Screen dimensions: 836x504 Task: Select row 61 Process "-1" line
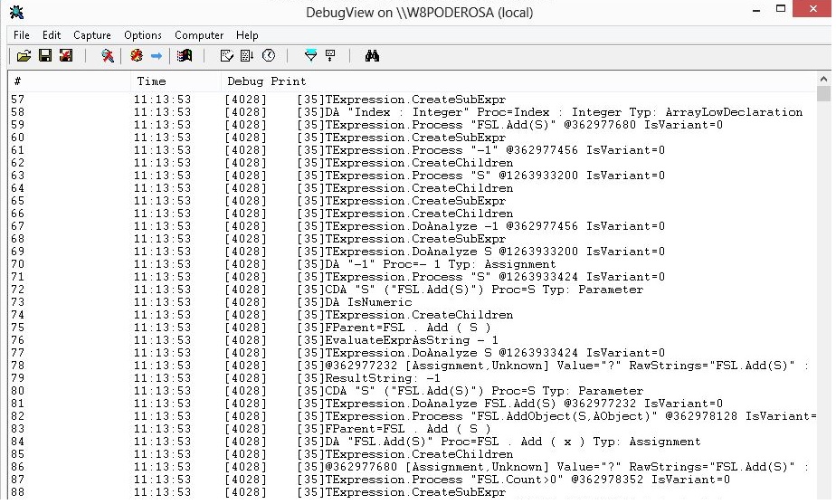(x=413, y=150)
